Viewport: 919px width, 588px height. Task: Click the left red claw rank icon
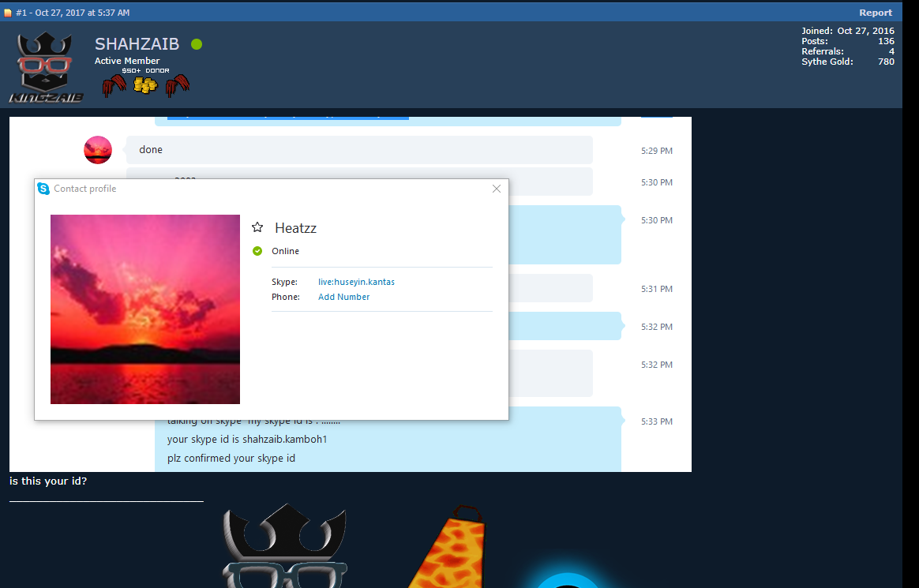pos(114,85)
